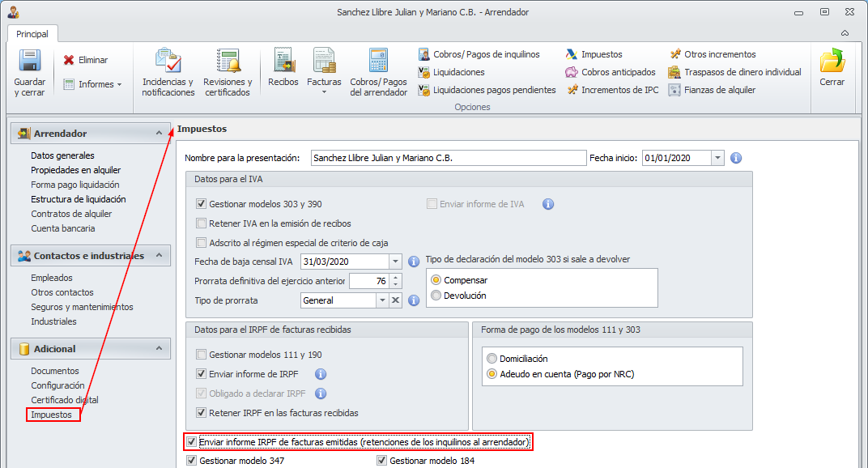Image resolution: width=868 pixels, height=468 pixels.
Task: Click info icon beside Obligado a declarar IRPF
Action: click(x=321, y=394)
